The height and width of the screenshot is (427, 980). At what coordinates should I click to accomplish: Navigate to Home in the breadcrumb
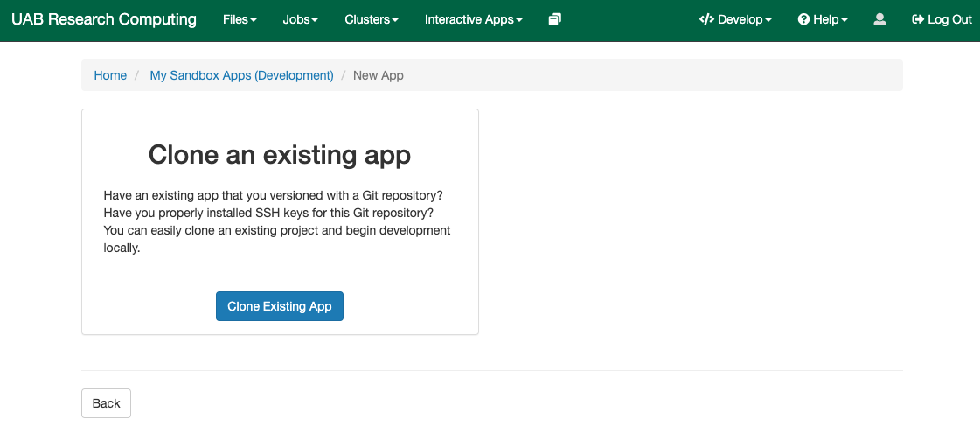point(110,75)
